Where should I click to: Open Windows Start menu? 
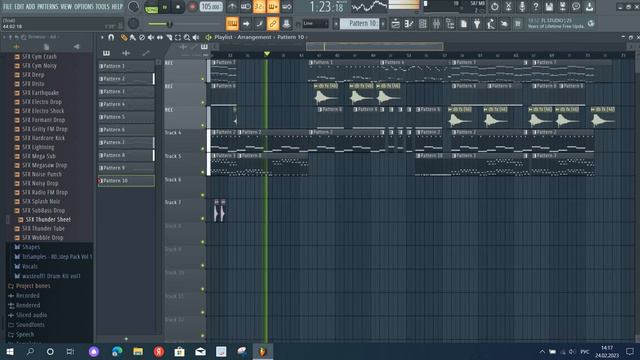(10, 351)
